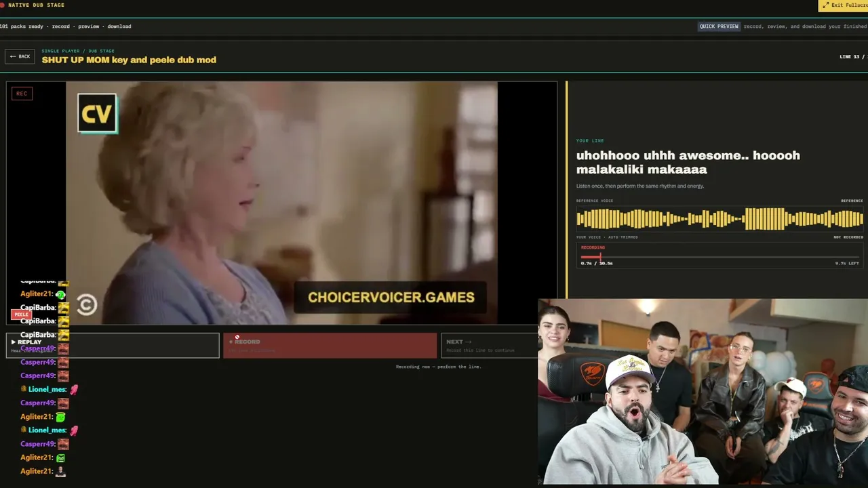
Task: Click the CV logo on video
Action: coord(97,113)
